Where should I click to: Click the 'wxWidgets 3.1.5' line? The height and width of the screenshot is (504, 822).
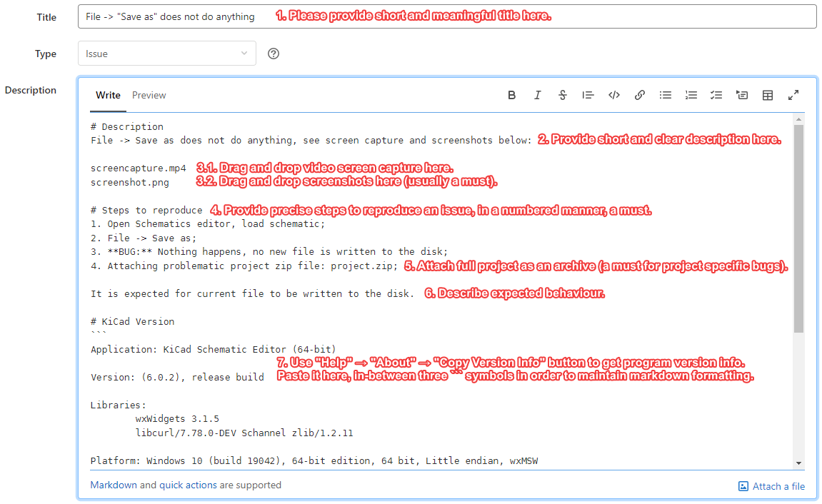[x=177, y=419]
